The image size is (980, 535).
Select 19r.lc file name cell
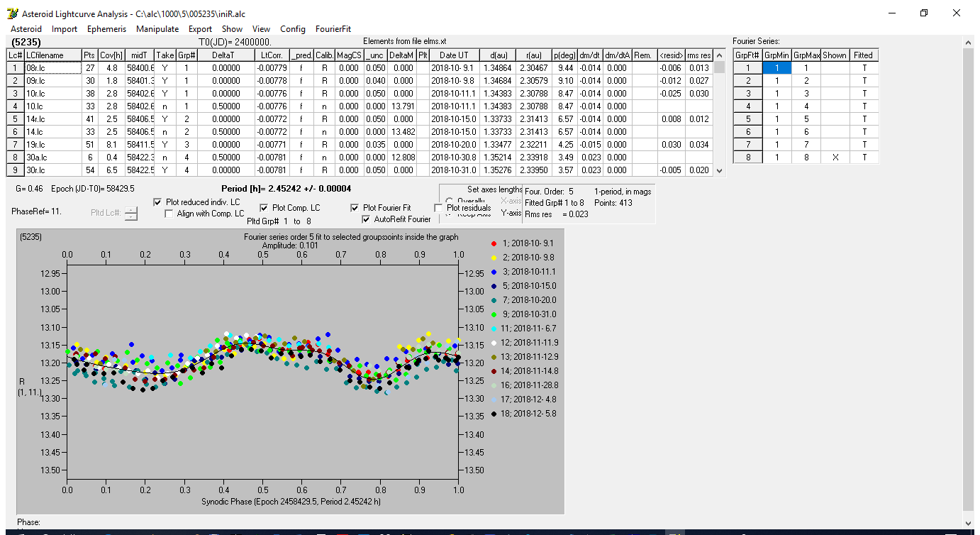(52, 145)
